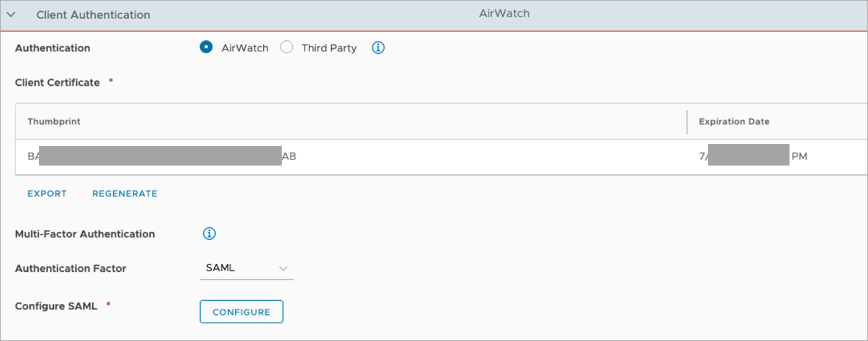
Task: Collapse the Client Authentication section chevron
Action: 11,14
